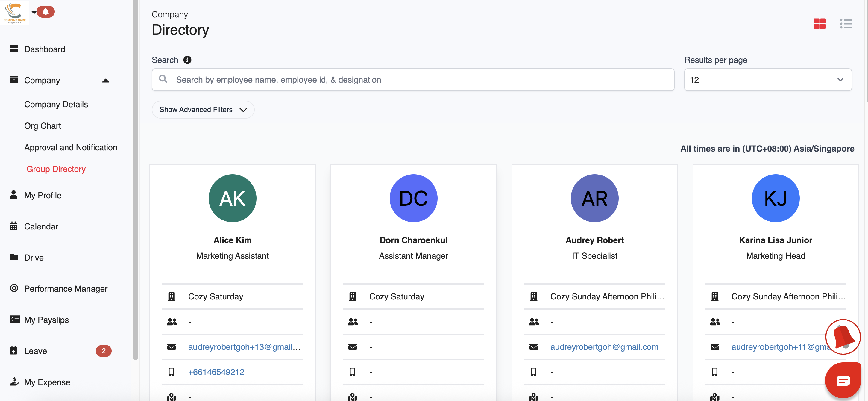Click the AK avatar of Alice Kim
Image resolution: width=868 pixels, height=401 pixels.
[232, 198]
